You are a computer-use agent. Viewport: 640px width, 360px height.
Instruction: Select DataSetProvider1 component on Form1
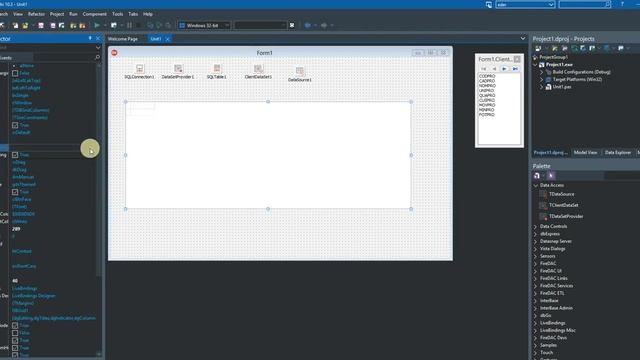coord(178,71)
